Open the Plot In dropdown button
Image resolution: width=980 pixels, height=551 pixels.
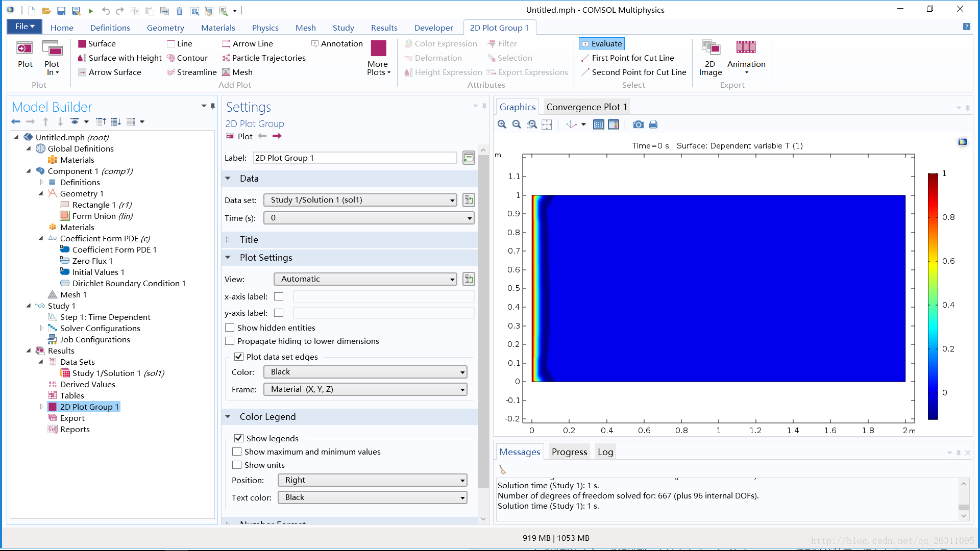tap(52, 58)
